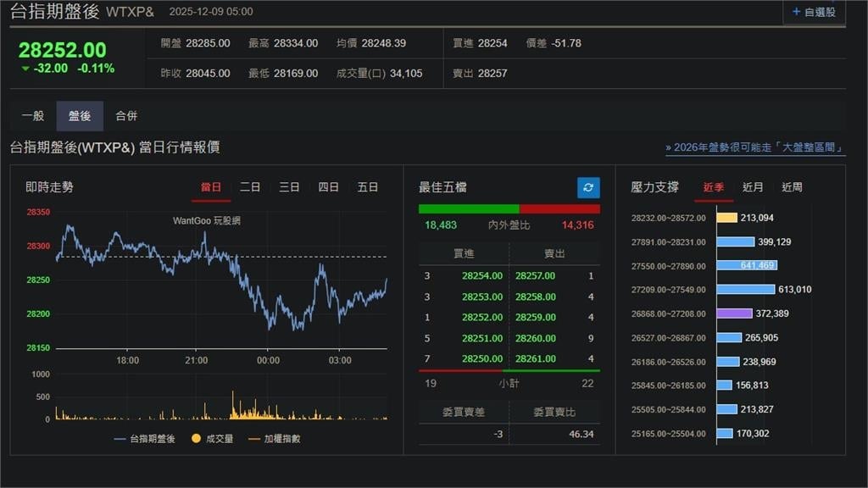Switch support resistance to 近月
868x488 pixels.
[753, 187]
